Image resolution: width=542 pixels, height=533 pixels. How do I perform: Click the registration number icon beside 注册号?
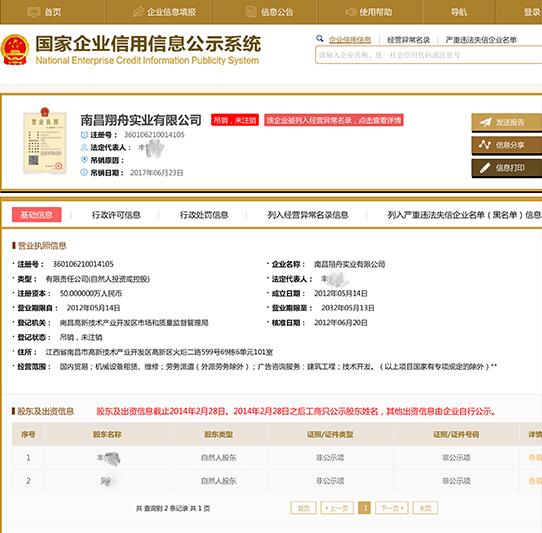coord(84,135)
